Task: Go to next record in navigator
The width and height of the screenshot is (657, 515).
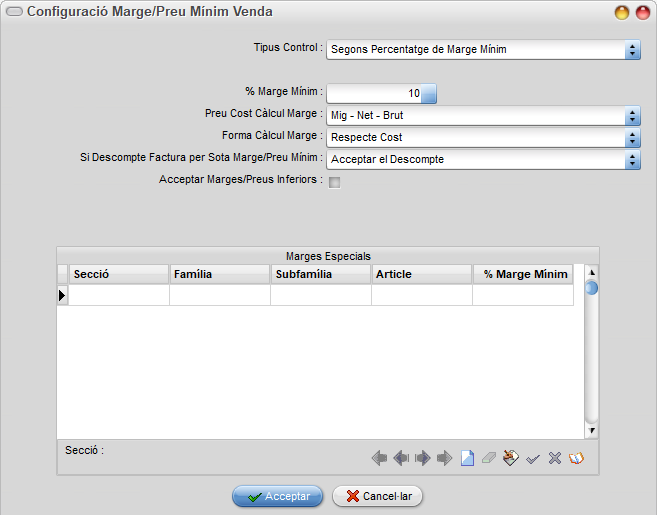Action: (423, 458)
